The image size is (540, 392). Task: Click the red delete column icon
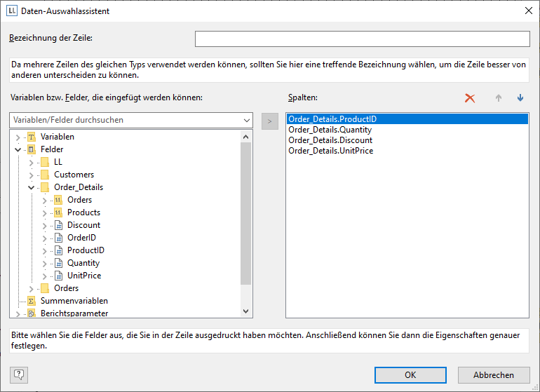(x=470, y=98)
